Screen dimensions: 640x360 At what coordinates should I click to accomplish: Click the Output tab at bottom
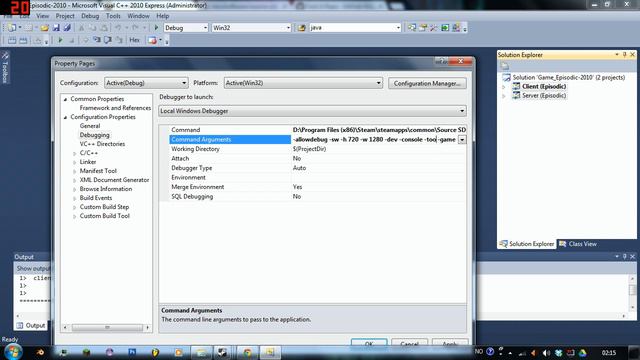pos(31,325)
